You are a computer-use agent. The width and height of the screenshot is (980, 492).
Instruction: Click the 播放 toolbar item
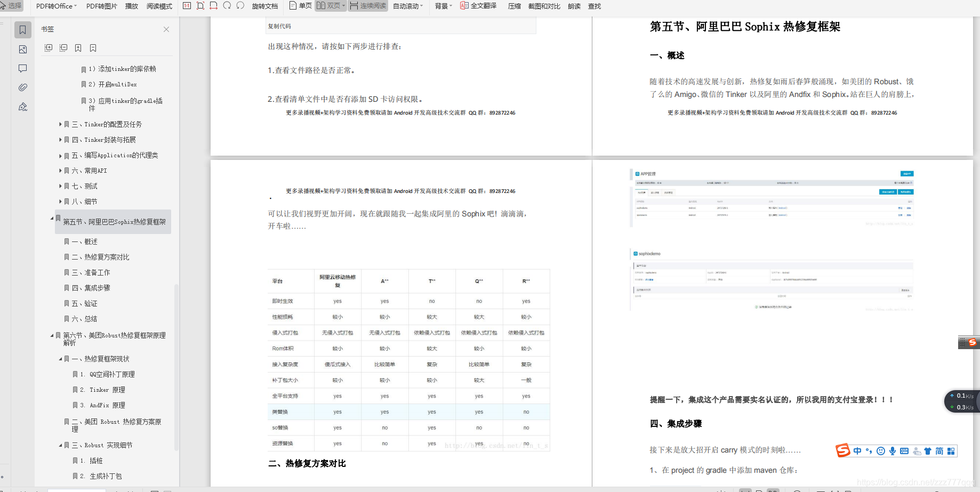[x=131, y=6]
